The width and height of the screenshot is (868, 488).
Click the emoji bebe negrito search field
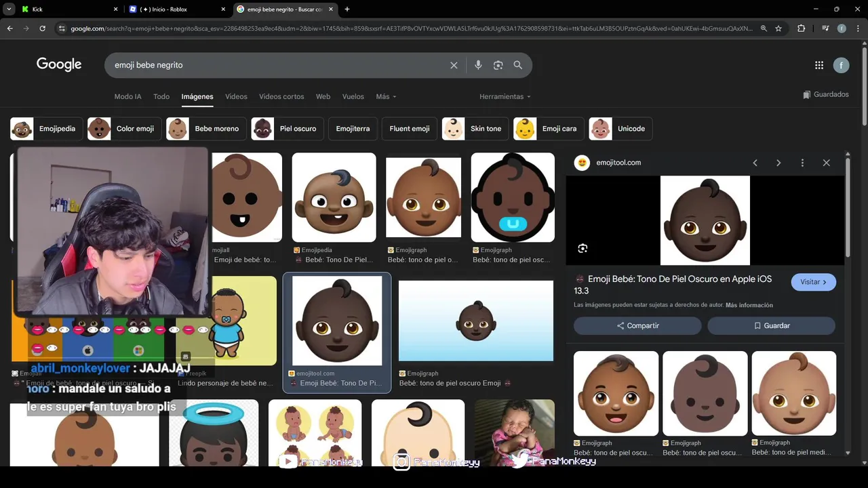pyautogui.click(x=278, y=65)
